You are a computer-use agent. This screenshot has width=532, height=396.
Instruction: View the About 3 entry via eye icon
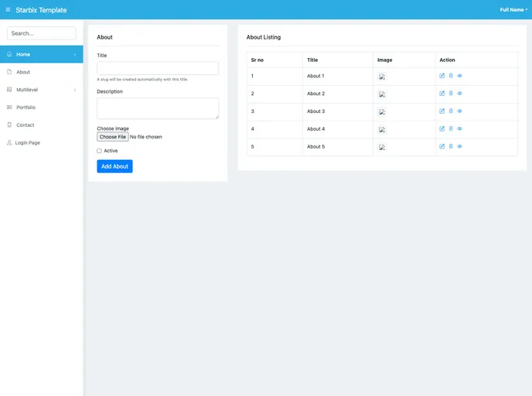click(x=460, y=111)
